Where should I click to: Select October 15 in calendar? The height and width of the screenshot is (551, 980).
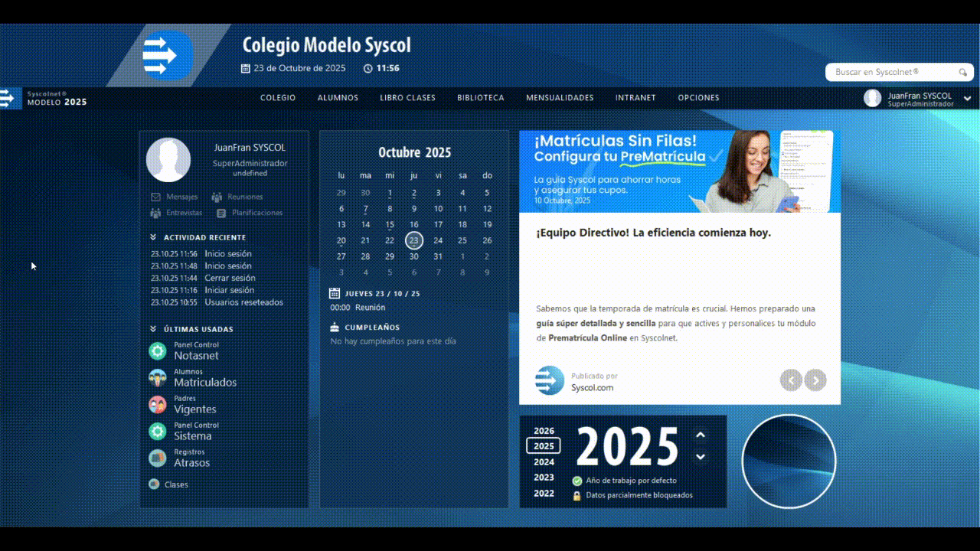tap(390, 225)
